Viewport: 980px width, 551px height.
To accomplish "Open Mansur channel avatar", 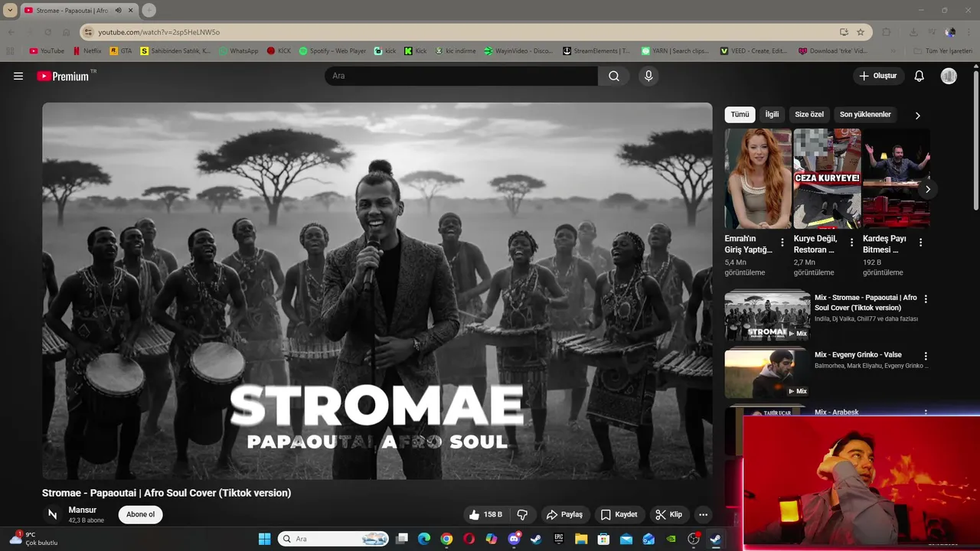I will point(52,514).
